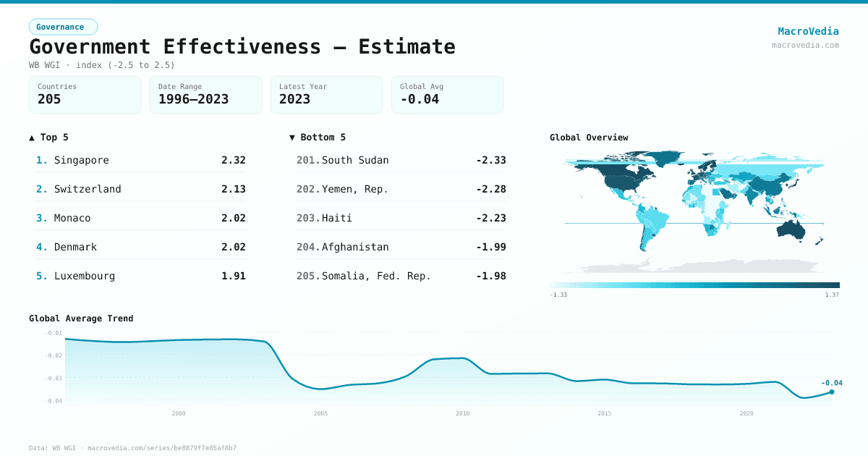Image resolution: width=868 pixels, height=456 pixels.
Task: Open the WB WGI data source footer link
Action: coord(132,448)
